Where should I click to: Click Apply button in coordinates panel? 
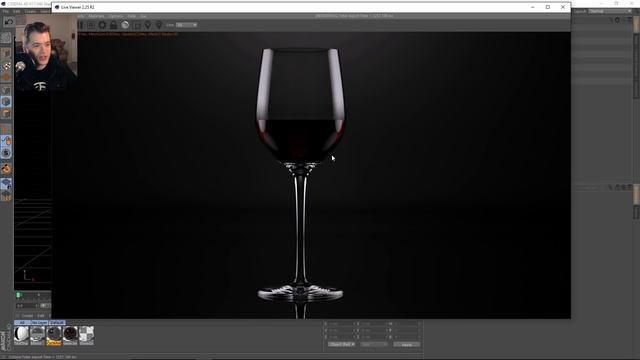click(x=407, y=344)
